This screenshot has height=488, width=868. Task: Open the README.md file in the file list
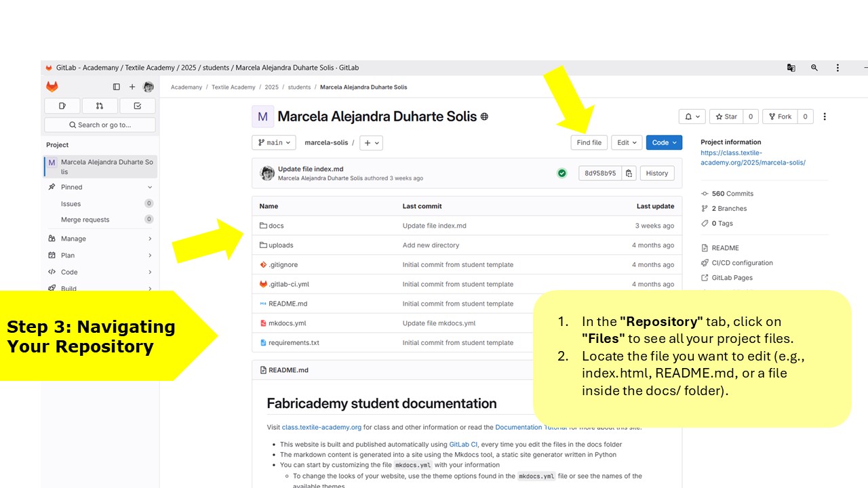coord(288,304)
